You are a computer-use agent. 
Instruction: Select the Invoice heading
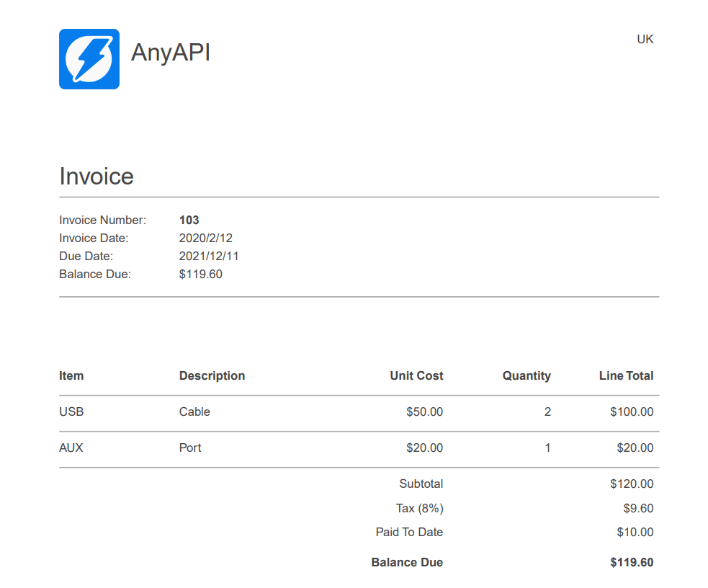point(97,176)
